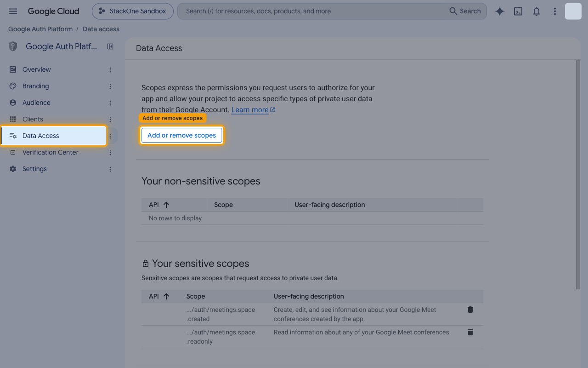588x368 pixels.
Task: Activate Cloud Shell terminal icon
Action: pyautogui.click(x=518, y=11)
